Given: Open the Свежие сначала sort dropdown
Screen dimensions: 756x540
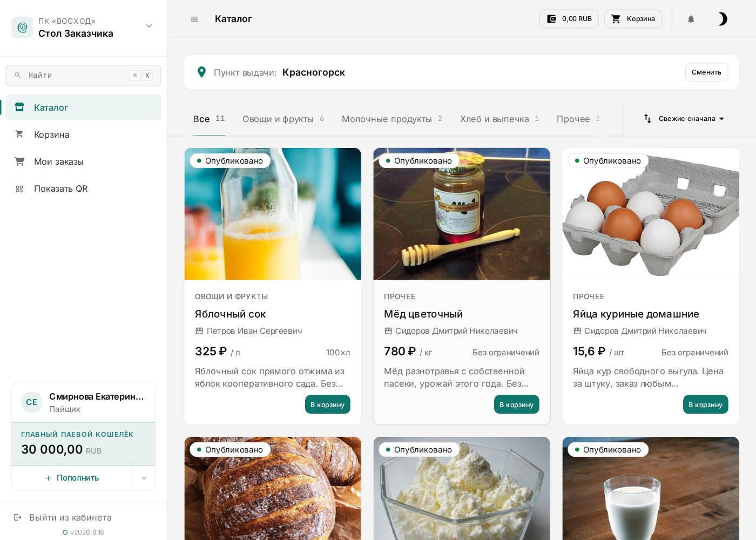Looking at the screenshot, I should (x=684, y=119).
